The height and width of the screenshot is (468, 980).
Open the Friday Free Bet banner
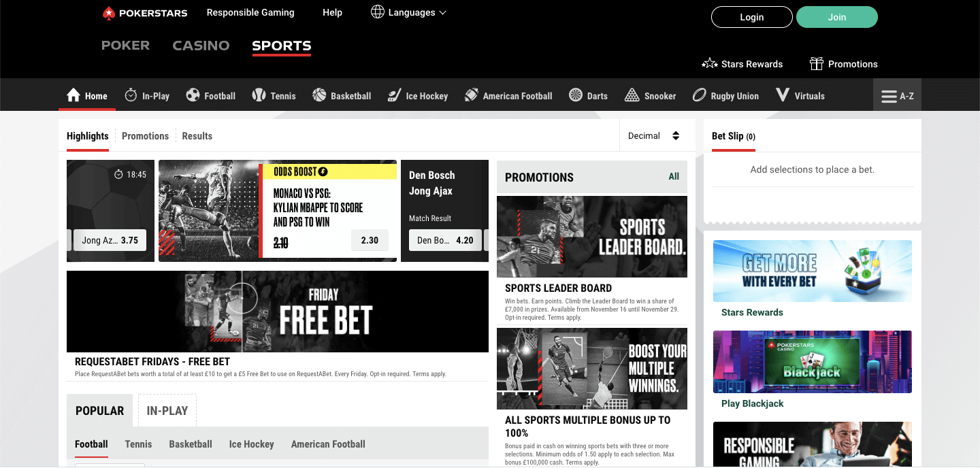pos(278,312)
